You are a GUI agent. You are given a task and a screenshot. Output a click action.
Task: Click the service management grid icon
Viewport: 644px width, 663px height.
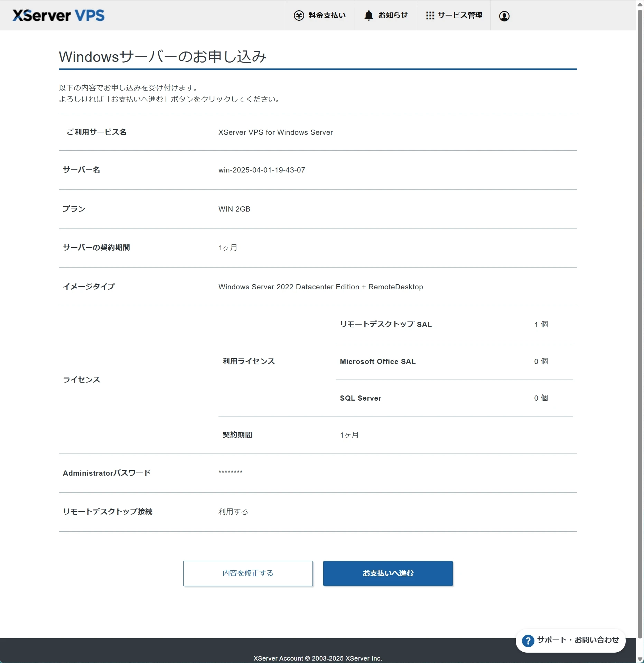click(x=430, y=16)
